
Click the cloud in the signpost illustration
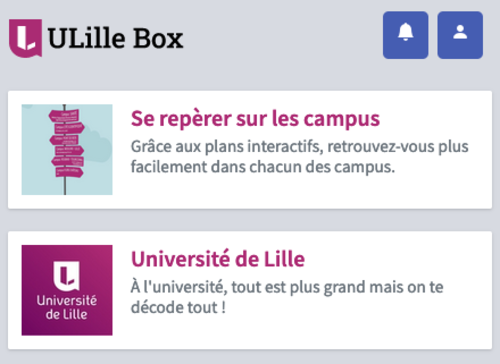(97, 146)
